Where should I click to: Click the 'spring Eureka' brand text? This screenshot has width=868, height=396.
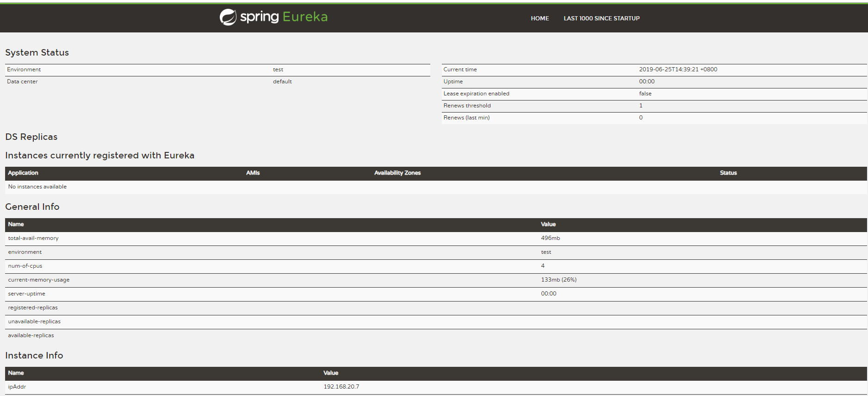[284, 17]
